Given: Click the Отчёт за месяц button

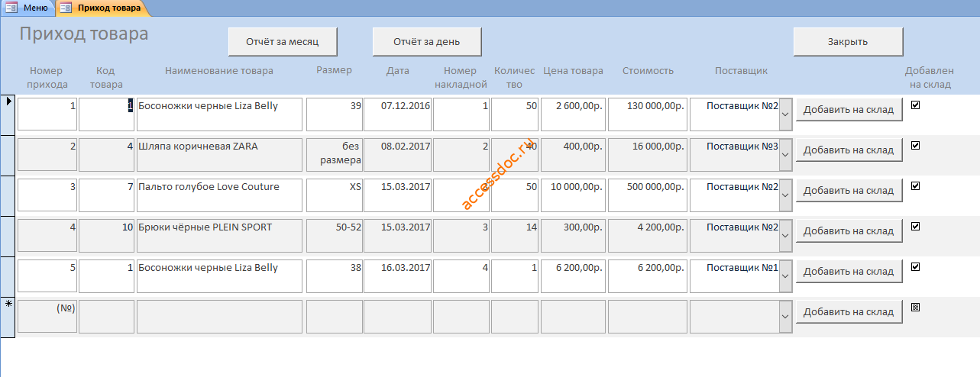Looking at the screenshot, I should point(283,42).
